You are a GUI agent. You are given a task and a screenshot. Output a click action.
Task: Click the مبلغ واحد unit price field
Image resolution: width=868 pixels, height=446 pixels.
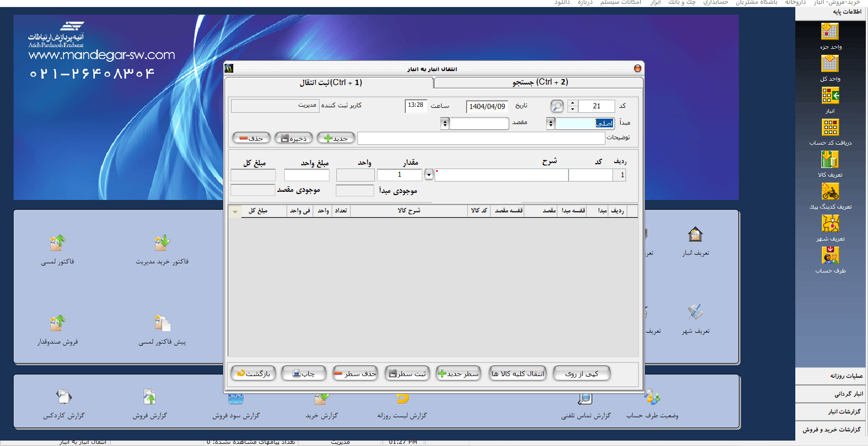point(307,175)
